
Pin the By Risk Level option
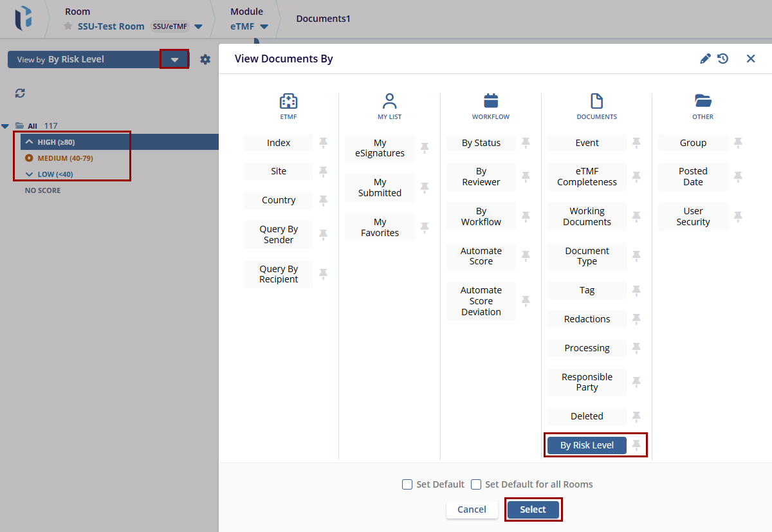click(636, 445)
